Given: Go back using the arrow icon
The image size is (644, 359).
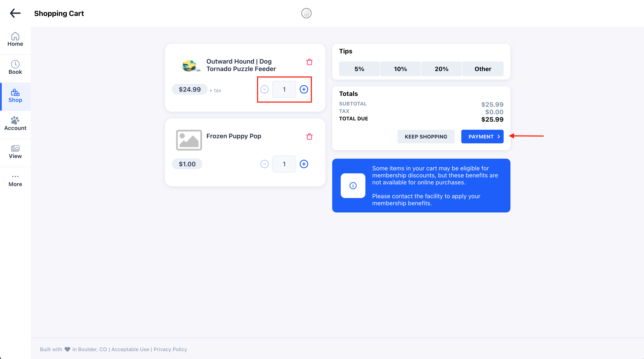Looking at the screenshot, I should tap(15, 13).
